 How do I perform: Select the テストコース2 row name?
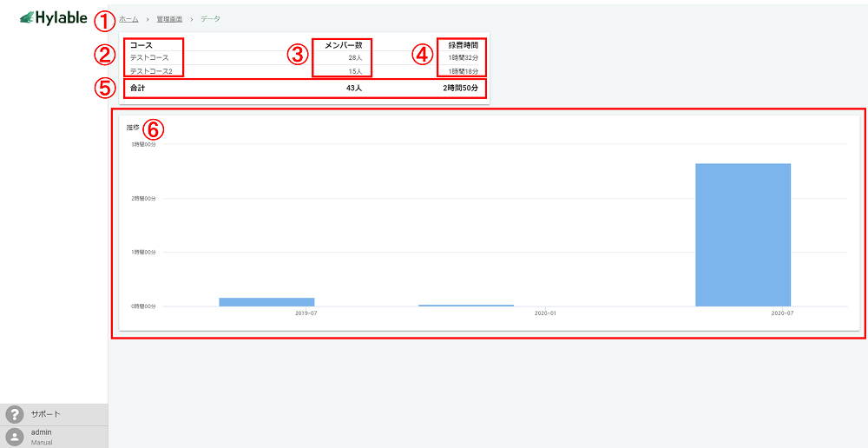[x=151, y=70]
